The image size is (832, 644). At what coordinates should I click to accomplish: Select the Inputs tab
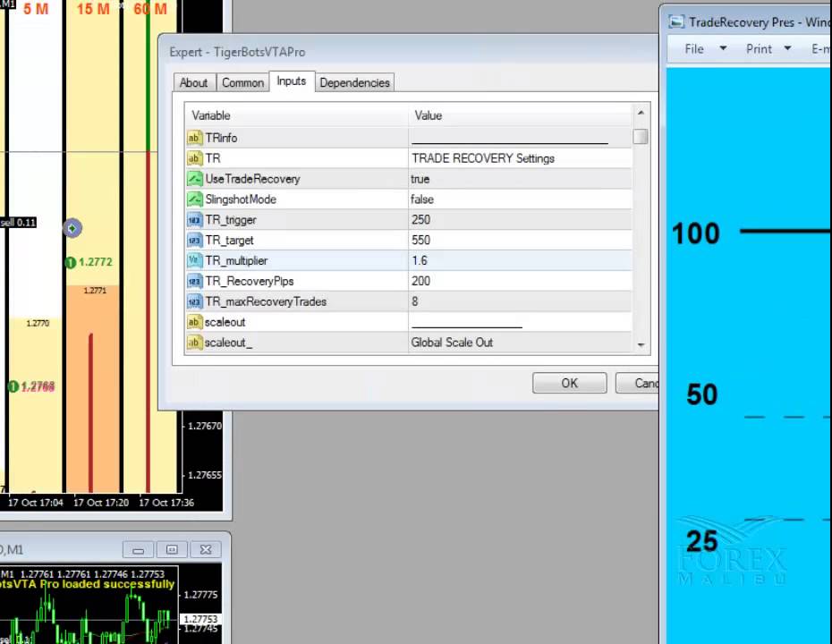click(292, 81)
